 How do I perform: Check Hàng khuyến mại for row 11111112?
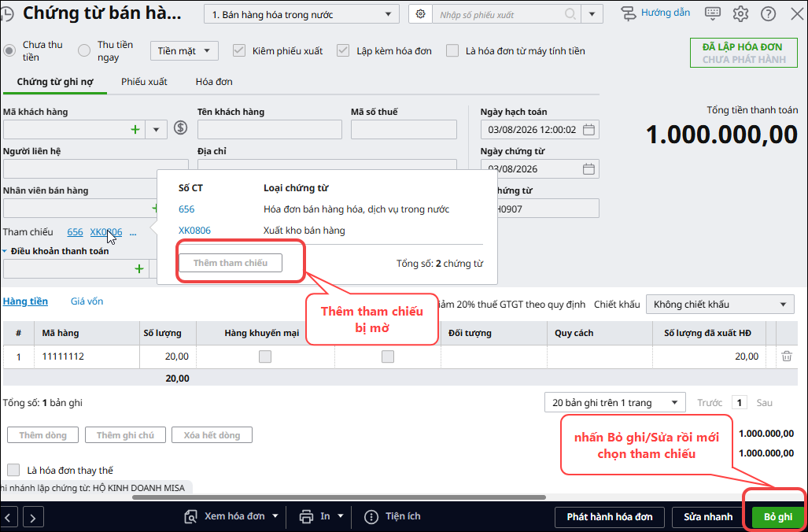(265, 357)
